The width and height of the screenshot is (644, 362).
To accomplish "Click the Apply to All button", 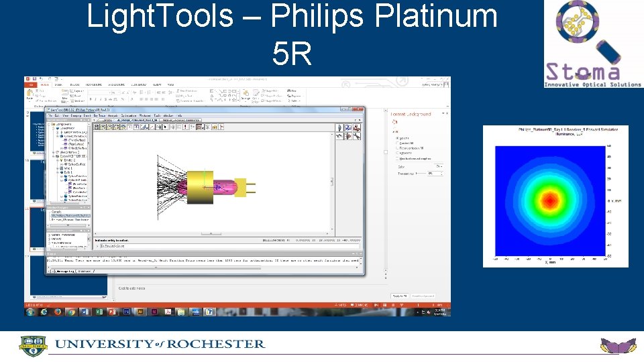I will 400,296.
